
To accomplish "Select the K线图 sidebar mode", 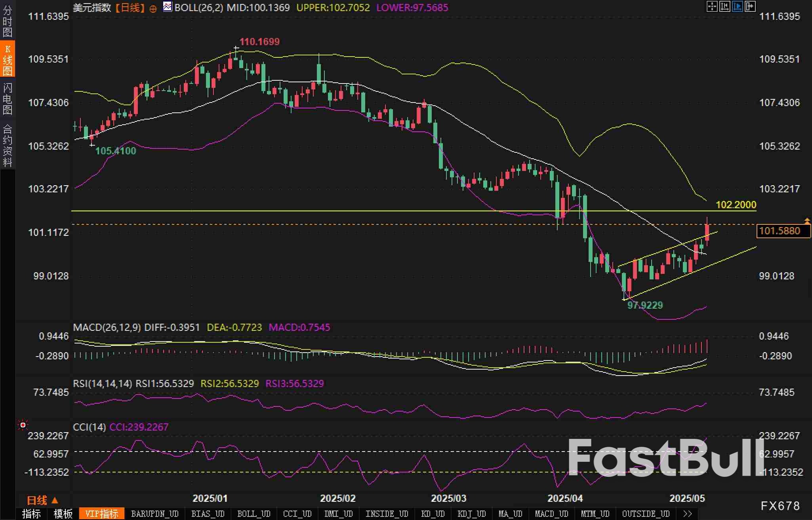I will (7, 60).
